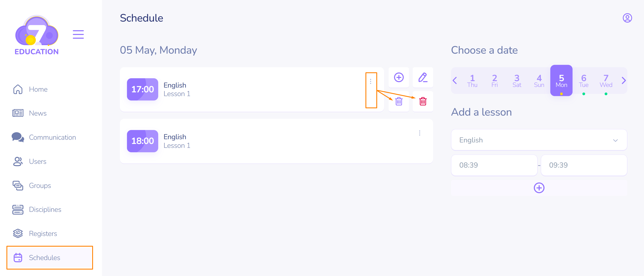Open three-dot menu for 18:00 lesson
The width and height of the screenshot is (644, 276).
click(x=419, y=133)
